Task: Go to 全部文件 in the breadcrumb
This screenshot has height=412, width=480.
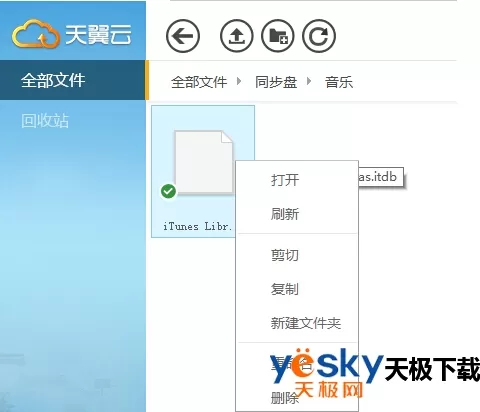Action: pyautogui.click(x=199, y=82)
